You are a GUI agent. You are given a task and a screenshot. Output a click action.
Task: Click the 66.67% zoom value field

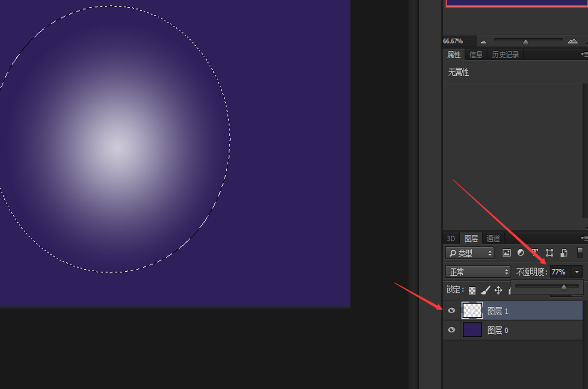pyautogui.click(x=458, y=41)
